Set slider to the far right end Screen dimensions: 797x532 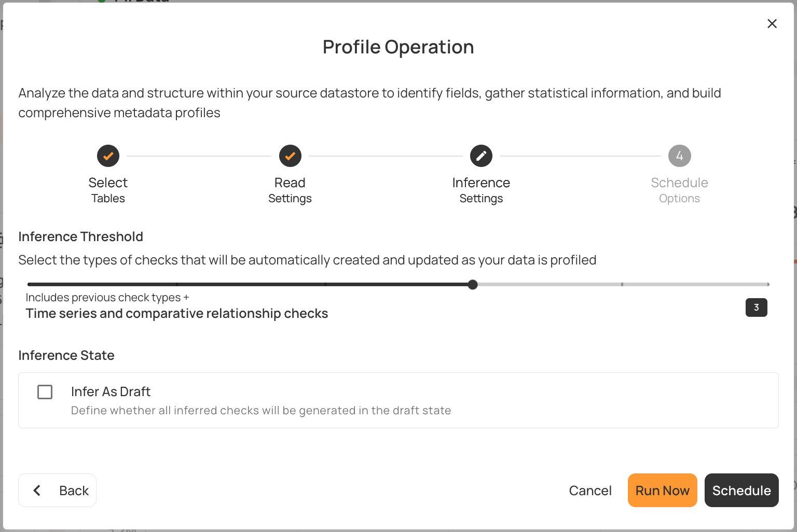point(768,284)
